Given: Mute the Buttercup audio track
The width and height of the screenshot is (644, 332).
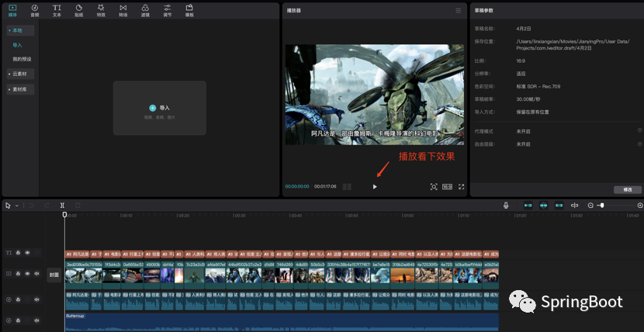Looking at the screenshot, I should (x=37, y=320).
